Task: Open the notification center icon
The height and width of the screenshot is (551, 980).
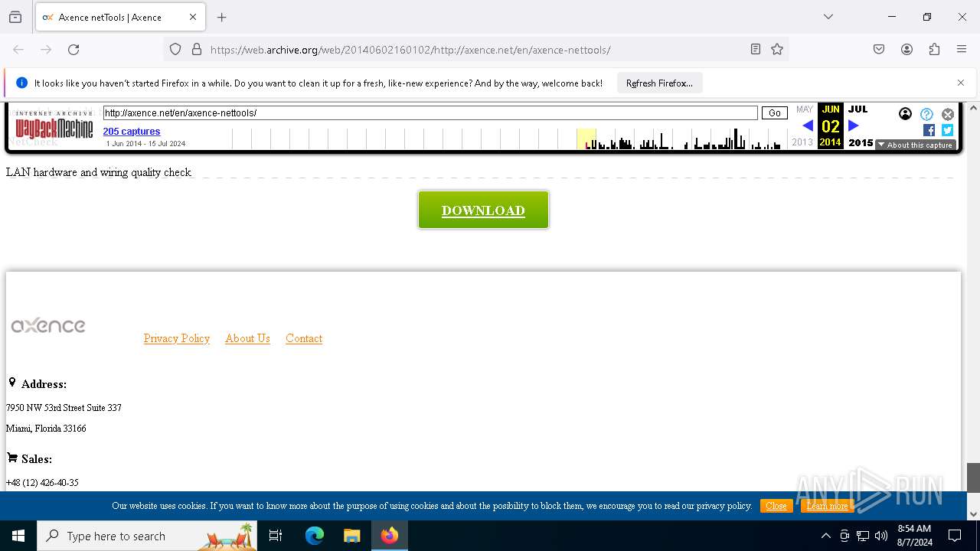Action: point(955,536)
